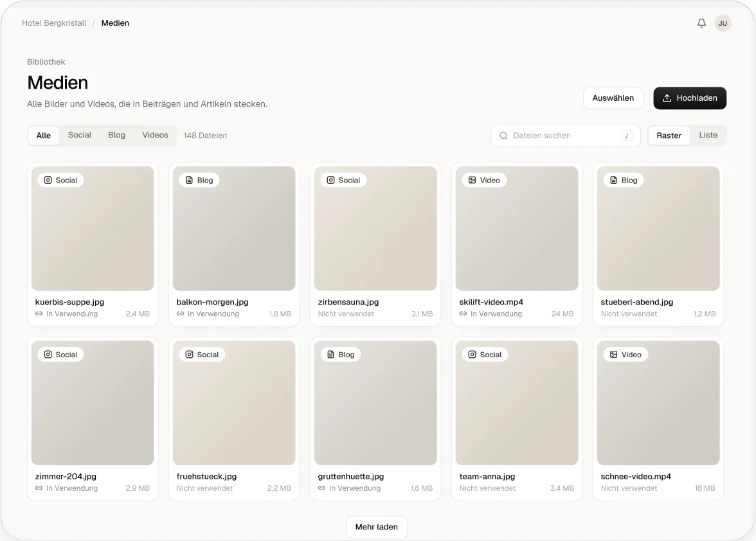
Task: Click the Social badge on zirbensauna.jpg
Action: point(344,180)
